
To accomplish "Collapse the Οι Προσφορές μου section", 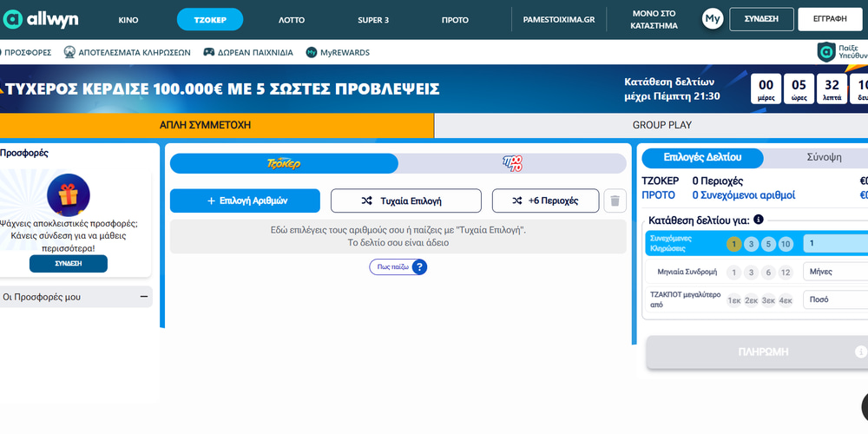I will [143, 297].
